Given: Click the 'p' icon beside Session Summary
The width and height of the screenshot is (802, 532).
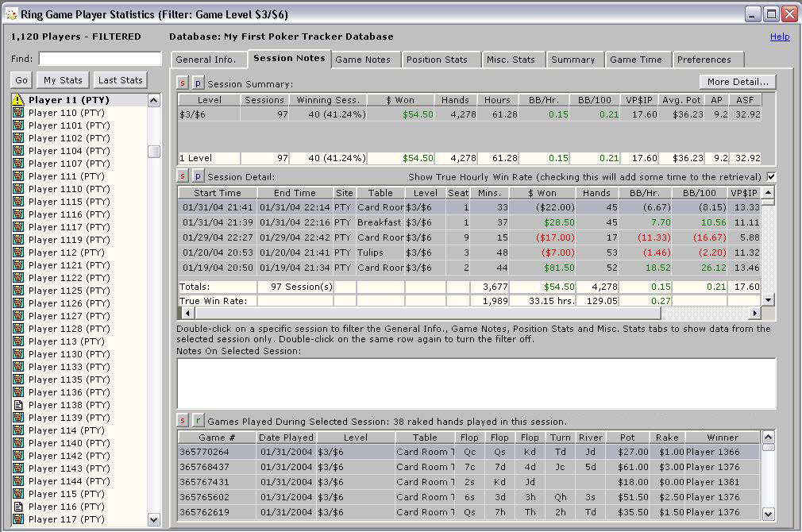Looking at the screenshot, I should pos(198,83).
